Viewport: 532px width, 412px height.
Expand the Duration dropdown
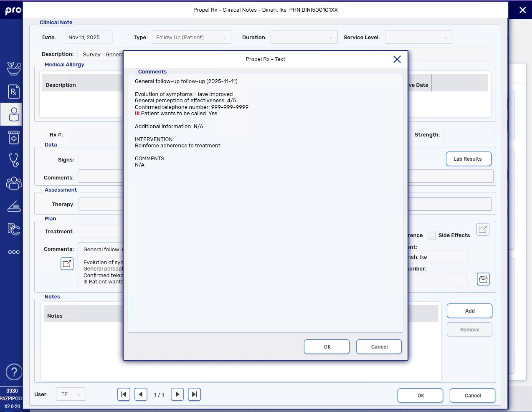coord(304,38)
